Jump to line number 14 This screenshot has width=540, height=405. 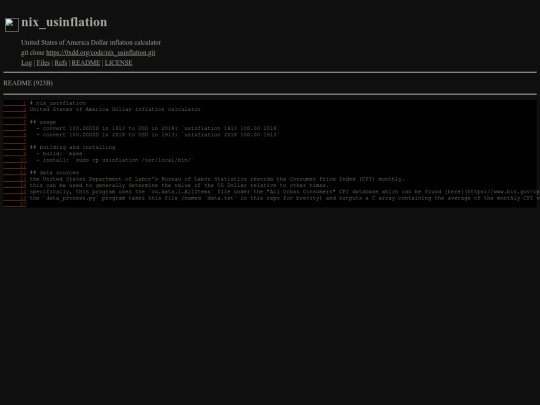[x=15, y=185]
